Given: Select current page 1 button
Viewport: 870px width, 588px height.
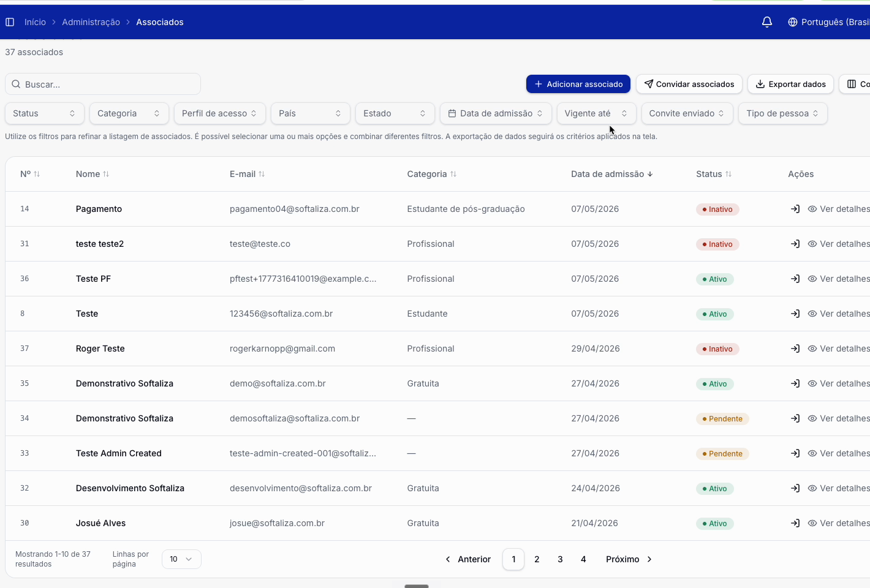Looking at the screenshot, I should (x=513, y=559).
